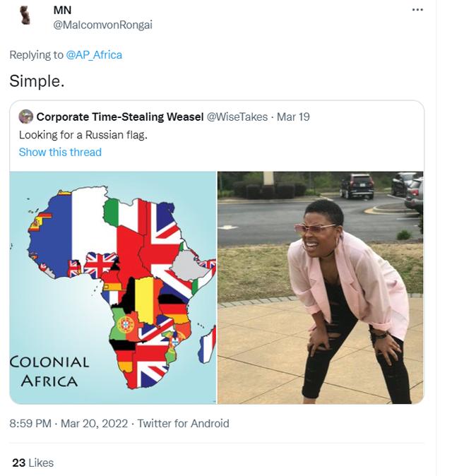
Task: Open the 'Twitter for Android' source link
Action: (x=183, y=423)
